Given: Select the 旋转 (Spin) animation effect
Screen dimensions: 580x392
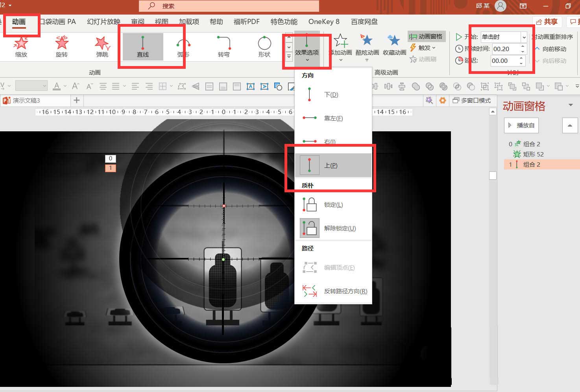Looking at the screenshot, I should click(61, 47).
